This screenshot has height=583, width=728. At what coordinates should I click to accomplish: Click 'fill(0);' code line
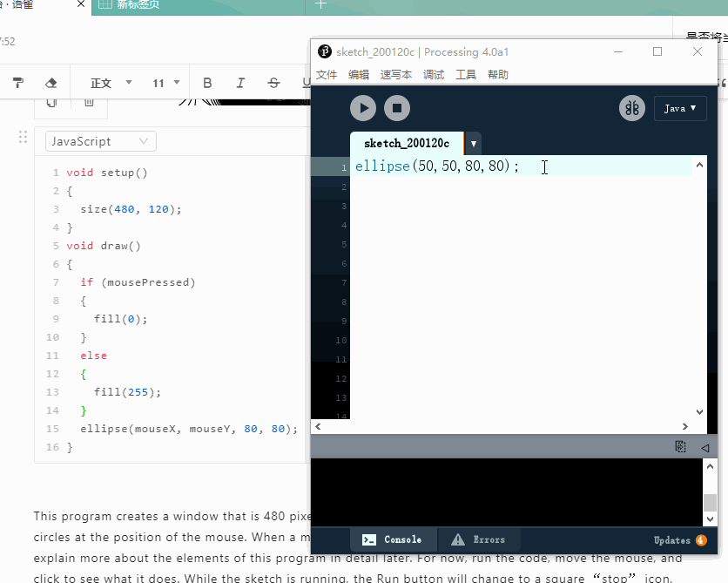tap(120, 319)
